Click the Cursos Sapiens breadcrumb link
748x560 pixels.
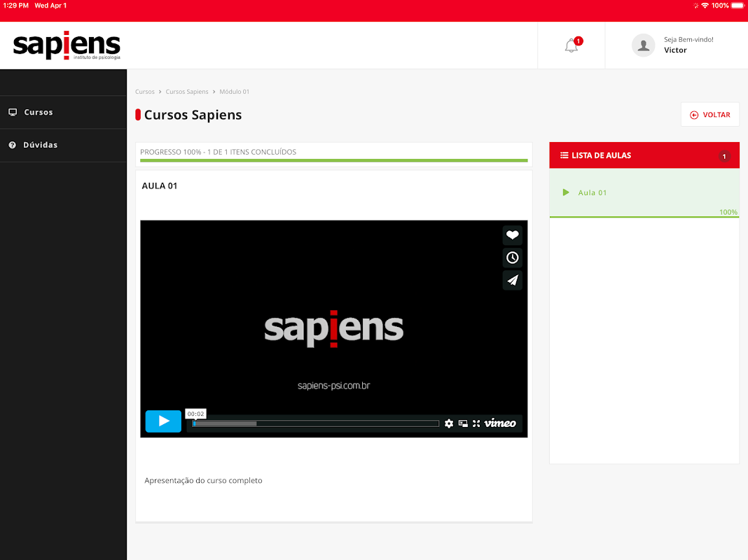click(187, 92)
